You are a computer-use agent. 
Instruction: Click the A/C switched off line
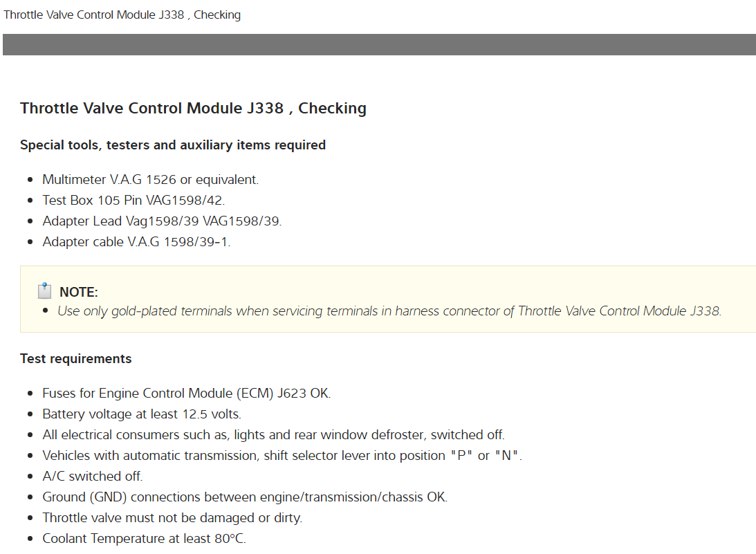[x=93, y=477]
